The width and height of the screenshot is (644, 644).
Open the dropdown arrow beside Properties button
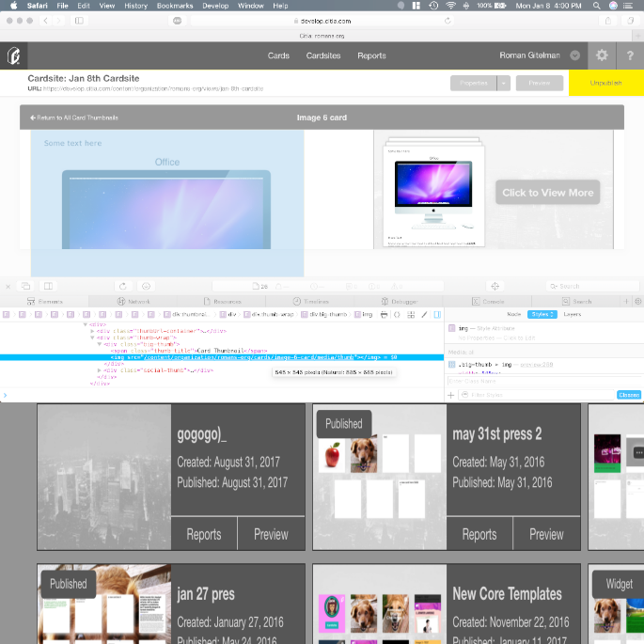504,83
